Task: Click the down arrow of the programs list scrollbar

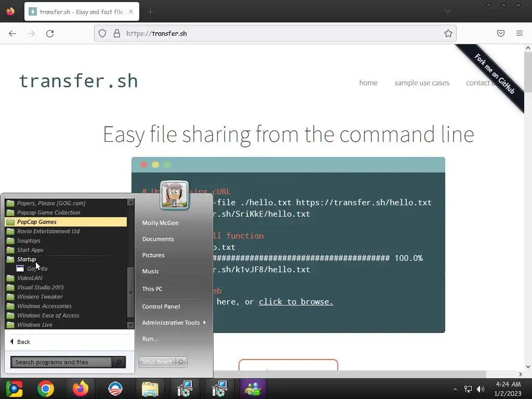Action: click(x=130, y=325)
